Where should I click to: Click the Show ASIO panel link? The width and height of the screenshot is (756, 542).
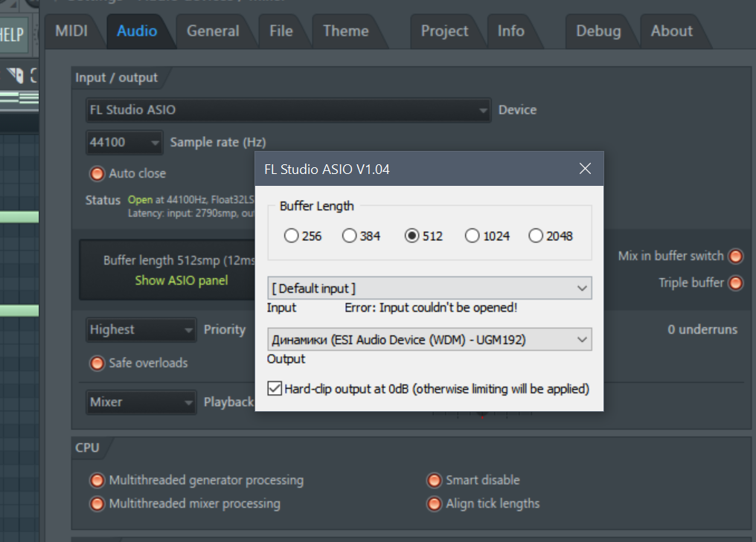coord(182,280)
